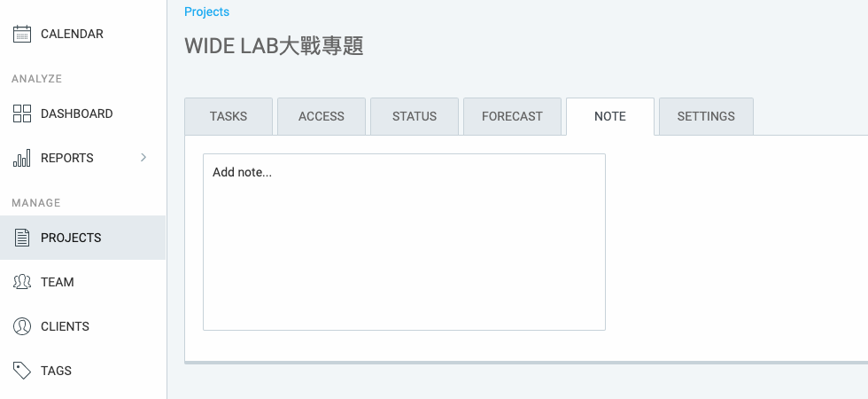Follow the Projects breadcrumb link
Image resolution: width=868 pixels, height=399 pixels.
click(x=207, y=12)
